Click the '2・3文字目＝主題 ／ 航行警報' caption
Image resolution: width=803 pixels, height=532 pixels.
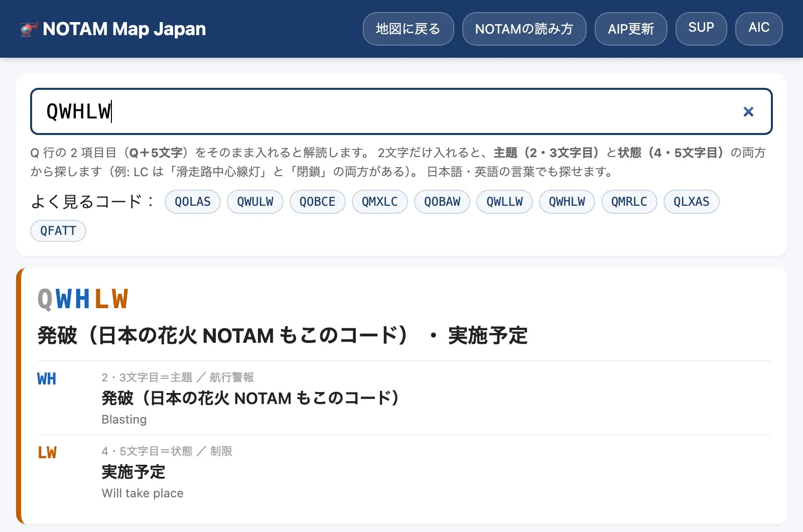(178, 377)
